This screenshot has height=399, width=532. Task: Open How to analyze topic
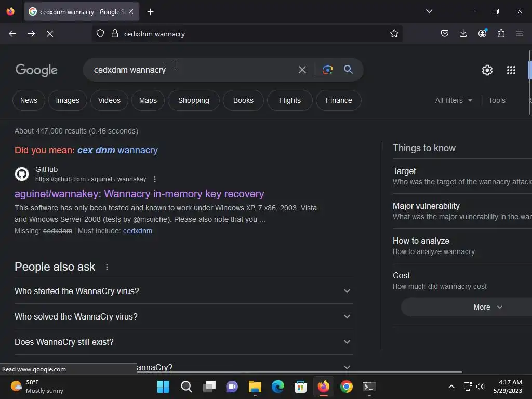(x=462, y=246)
